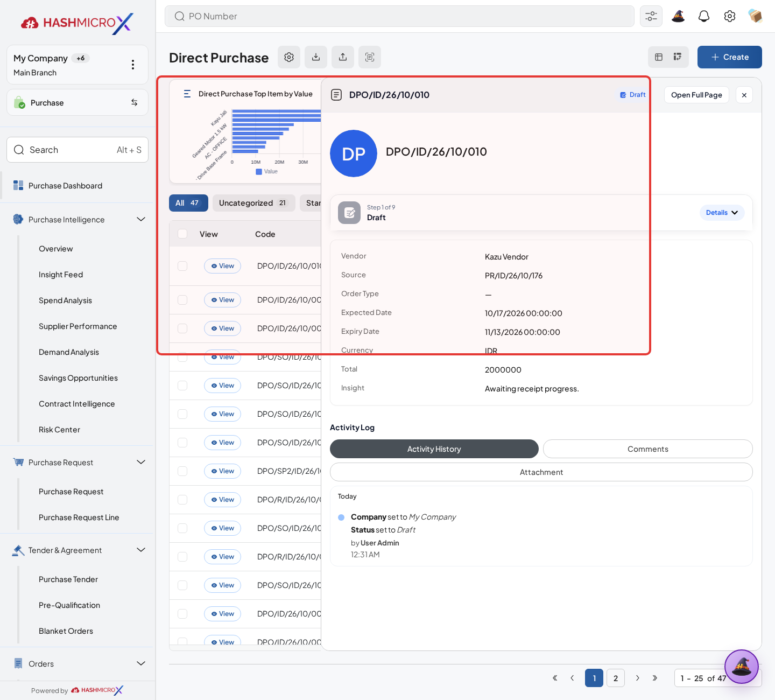This screenshot has height=700, width=775.
Task: Tick the checkbox of the second table row
Action: 182,300
